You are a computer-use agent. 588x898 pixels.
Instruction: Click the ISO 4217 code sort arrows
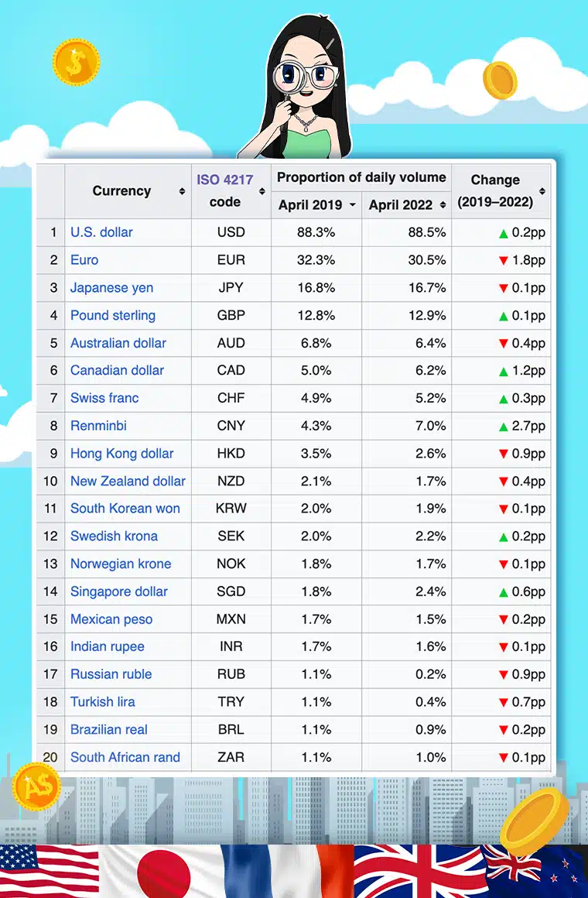262,191
